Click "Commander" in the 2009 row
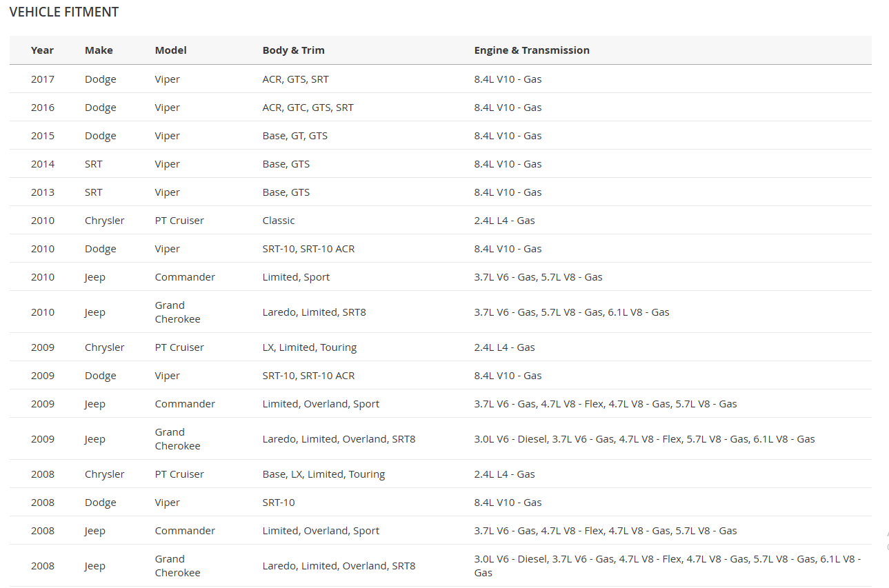This screenshot has height=588, width=889. [185, 404]
